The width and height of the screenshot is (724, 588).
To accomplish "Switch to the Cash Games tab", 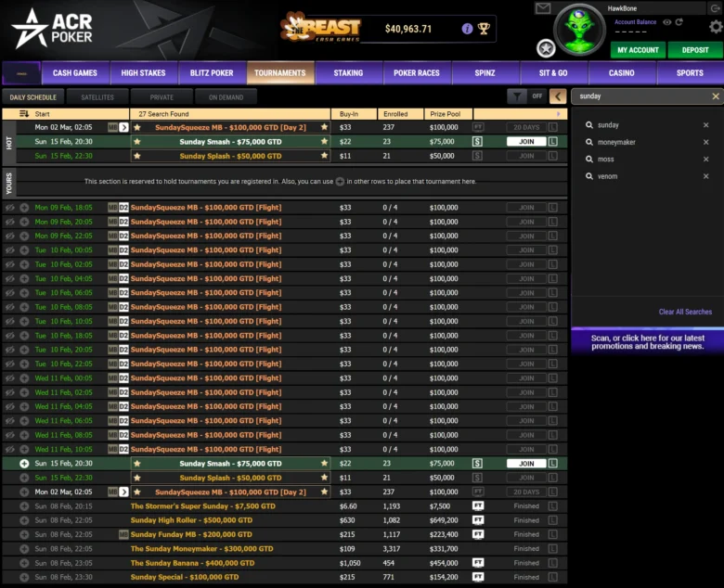I will tap(75, 73).
